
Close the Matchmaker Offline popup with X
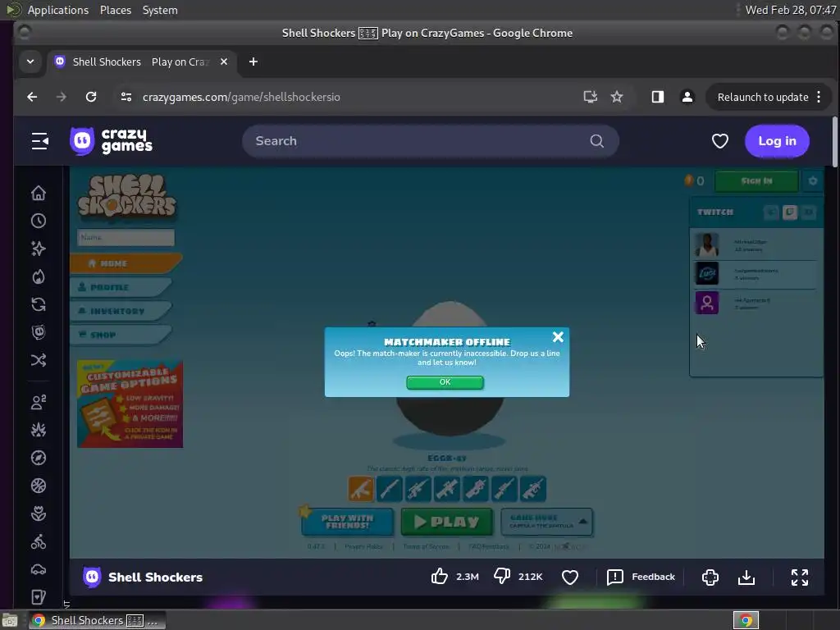coord(558,337)
